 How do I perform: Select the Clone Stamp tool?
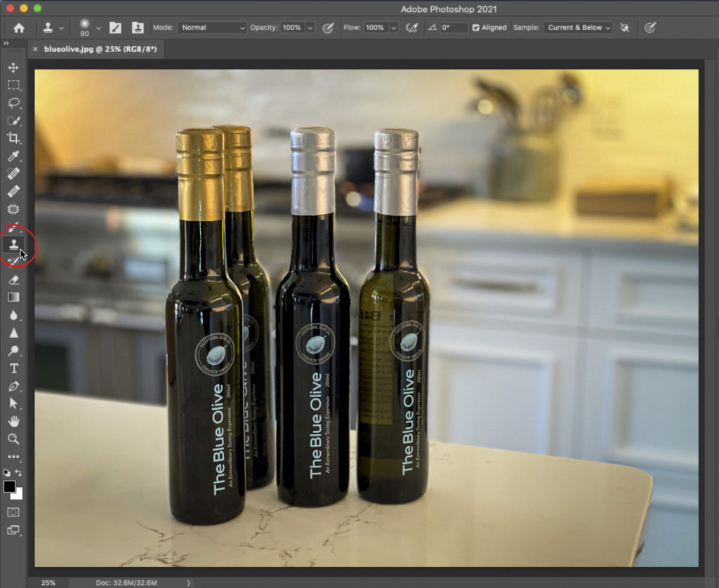(x=13, y=244)
